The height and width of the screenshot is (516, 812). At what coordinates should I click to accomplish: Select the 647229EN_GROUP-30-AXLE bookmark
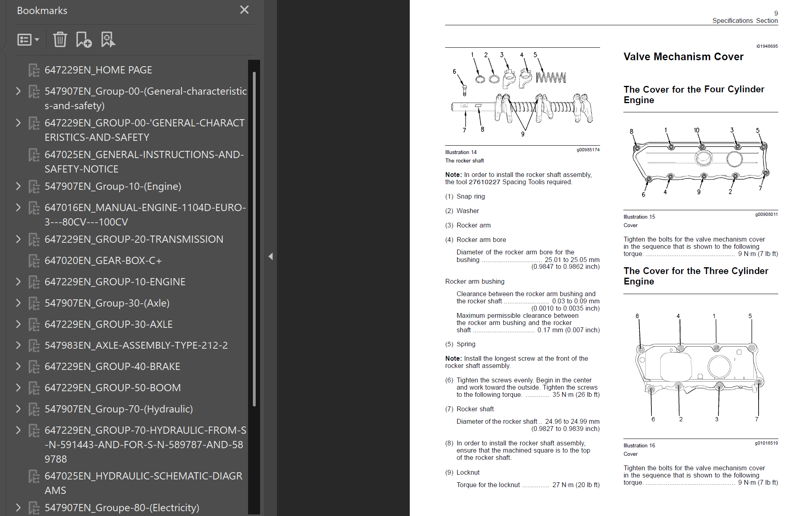point(108,324)
